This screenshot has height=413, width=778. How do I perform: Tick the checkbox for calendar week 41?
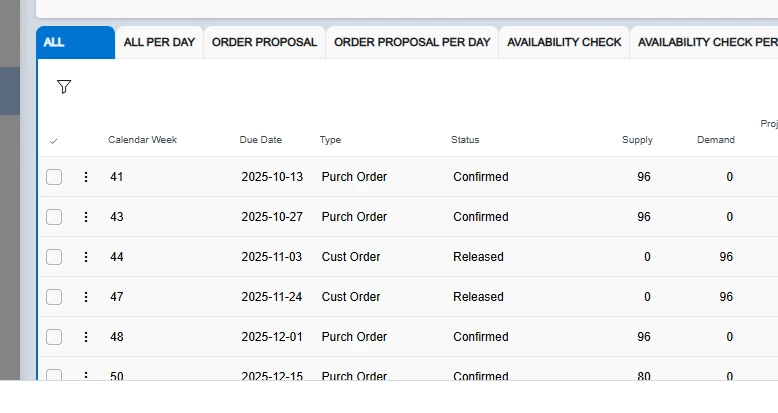click(54, 177)
